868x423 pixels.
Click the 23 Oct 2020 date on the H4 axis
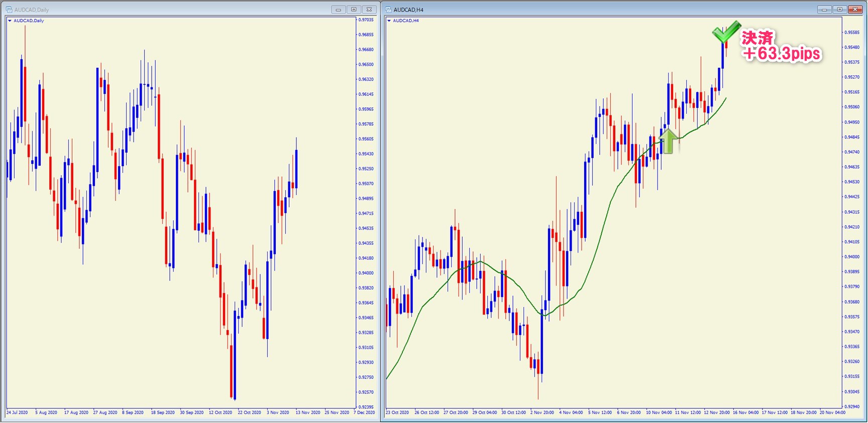[x=397, y=412]
